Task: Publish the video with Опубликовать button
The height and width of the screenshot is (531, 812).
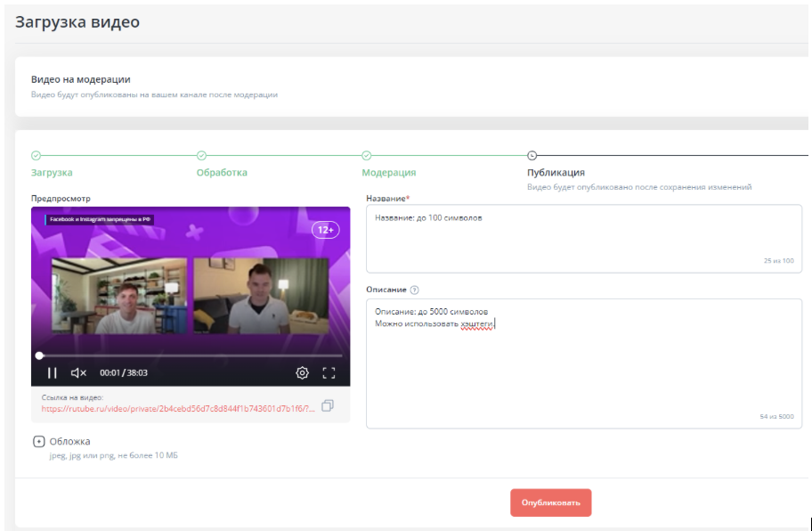Action: 550,502
